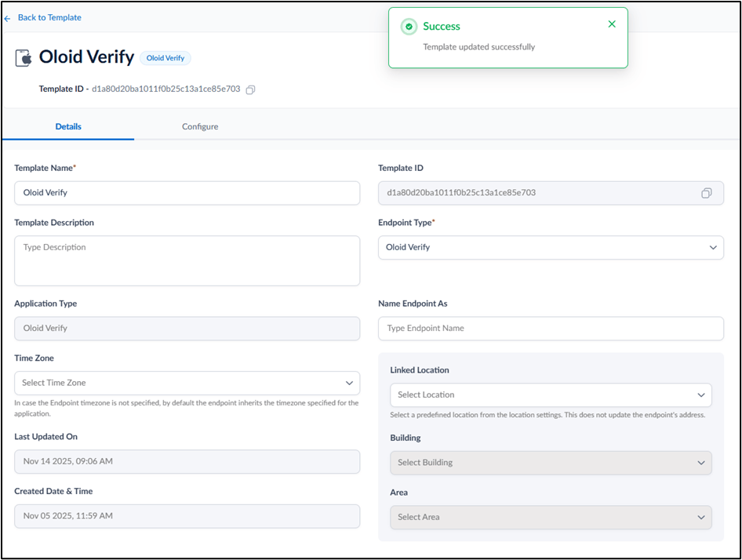Open the Endpoint Type dropdown

551,248
